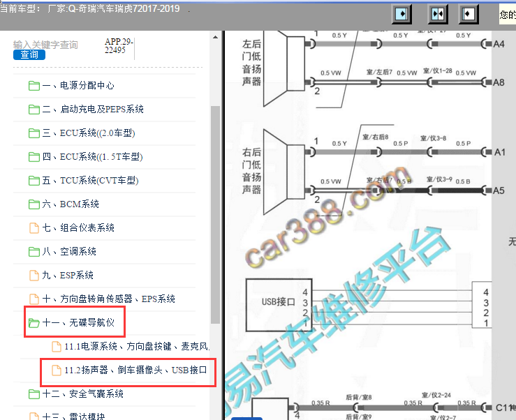Expand 四、ECU系统((1.5T车型) entry
This screenshot has height=420, width=516.
(92, 156)
